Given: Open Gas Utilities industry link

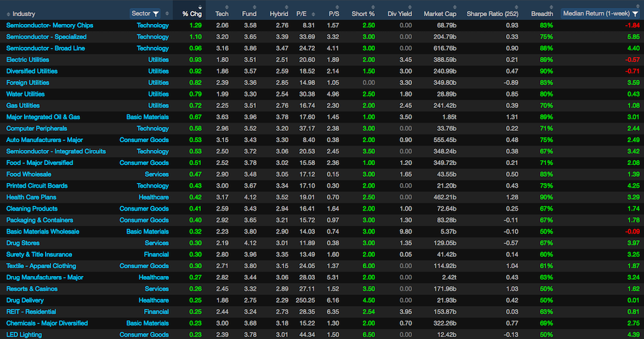Looking at the screenshot, I should coord(23,106).
